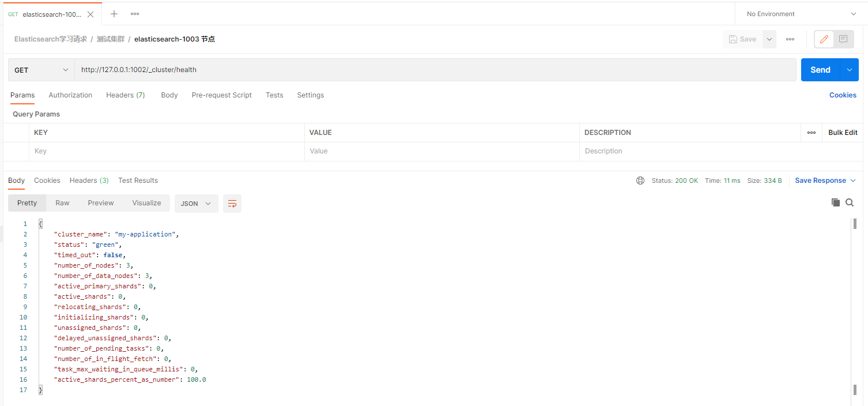The width and height of the screenshot is (868, 406).
Task: Open the Test Results tab
Action: coord(138,181)
